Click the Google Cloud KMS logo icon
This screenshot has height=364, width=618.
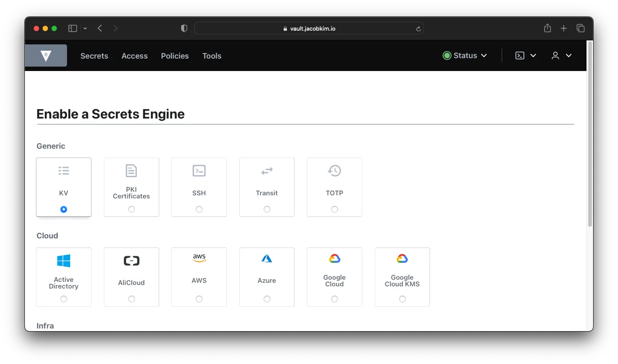click(x=402, y=257)
